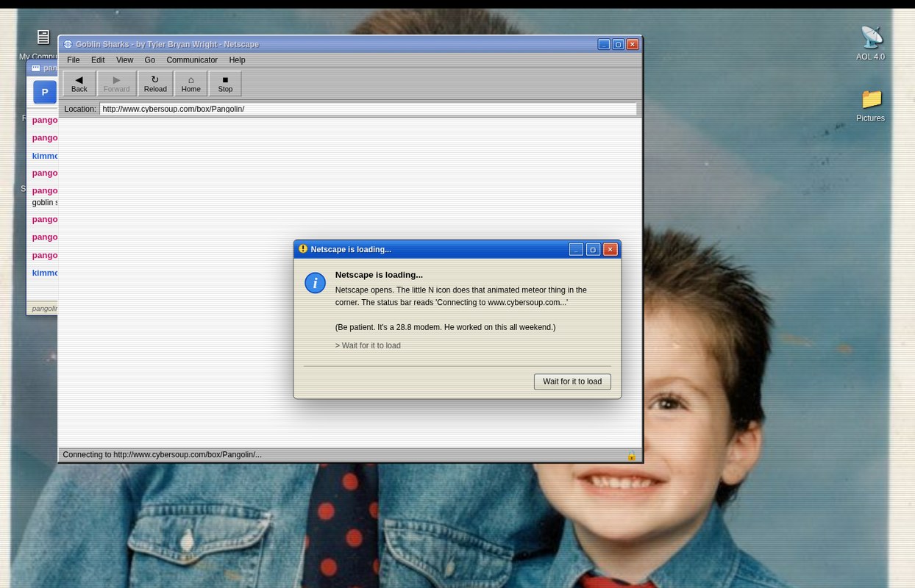Viewport: 915px width, 588px height.
Task: Go back with the Netscape Back button
Action: [x=79, y=84]
